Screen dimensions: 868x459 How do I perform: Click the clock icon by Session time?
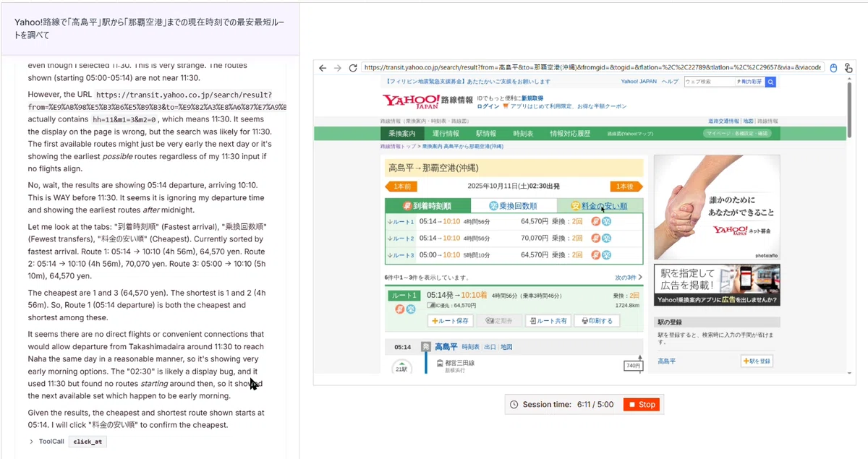514,405
